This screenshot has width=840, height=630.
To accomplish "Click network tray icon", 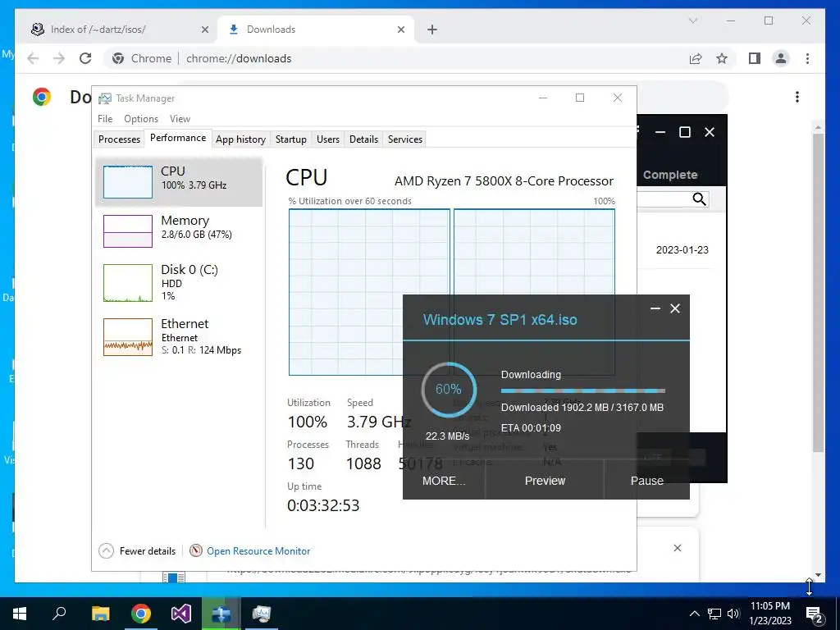I will pyautogui.click(x=714, y=614).
